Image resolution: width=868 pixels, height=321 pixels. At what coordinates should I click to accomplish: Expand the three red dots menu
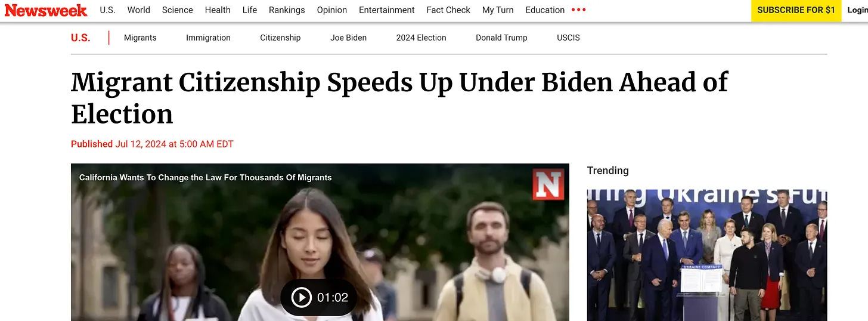point(578,10)
